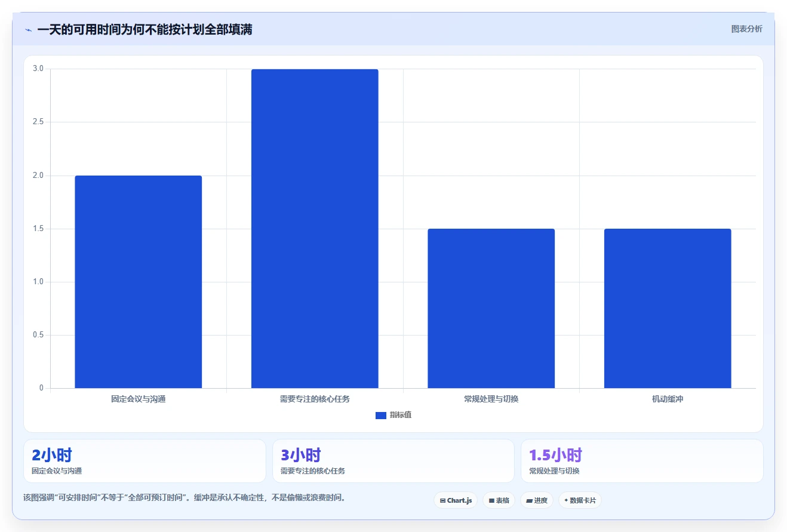Open the 2小时 data card
Image resolution: width=787 pixels, height=532 pixels.
(145, 461)
